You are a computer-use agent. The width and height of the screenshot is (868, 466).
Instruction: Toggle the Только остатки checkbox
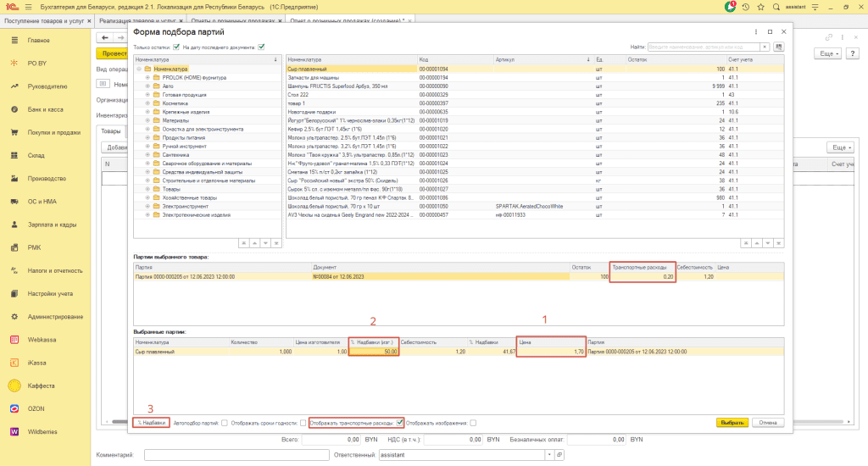pos(176,47)
